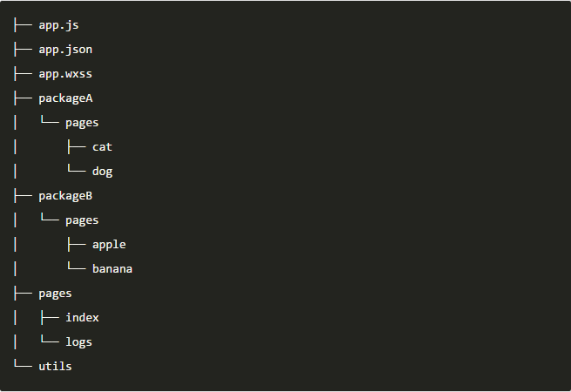Screen dimensions: 571x392
Task: Click the packageB folder name
Action: click(65, 196)
